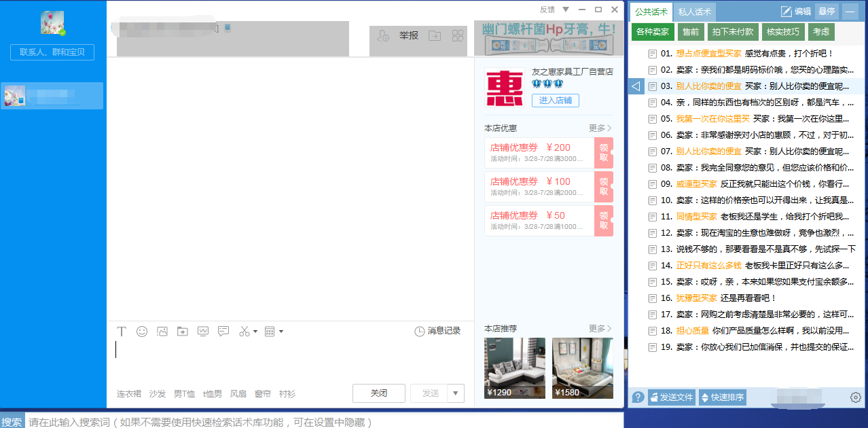Click the dash minimize button of script panel

point(850,11)
